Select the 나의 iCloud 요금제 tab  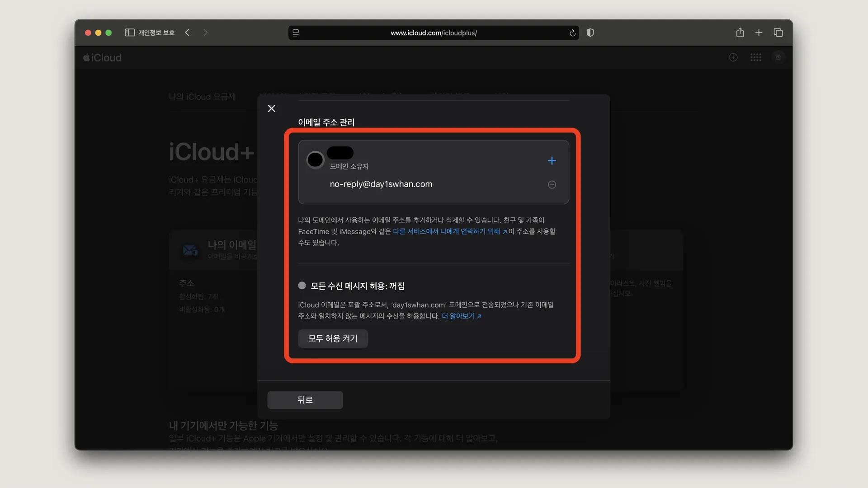click(202, 97)
